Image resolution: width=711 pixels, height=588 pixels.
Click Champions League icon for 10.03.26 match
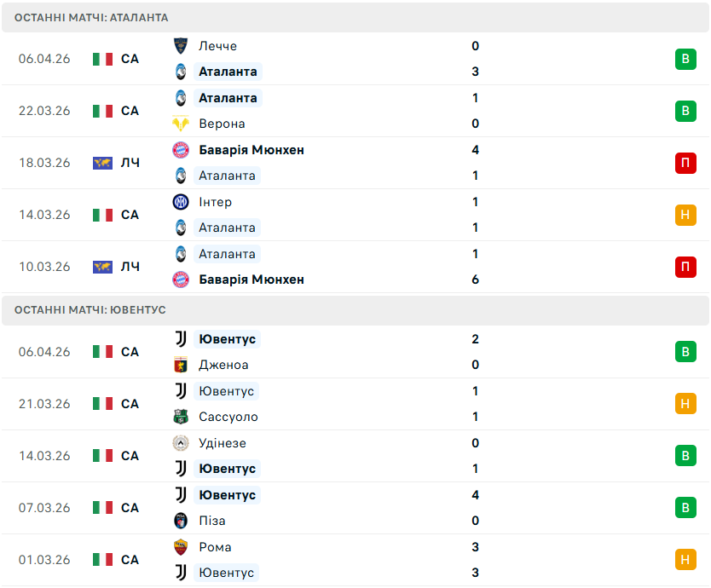[102, 267]
